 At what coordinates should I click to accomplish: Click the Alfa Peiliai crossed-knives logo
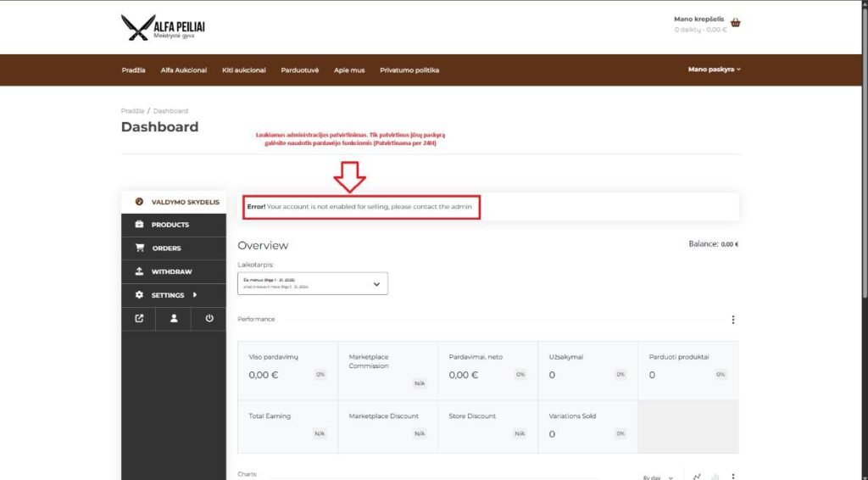point(136,28)
